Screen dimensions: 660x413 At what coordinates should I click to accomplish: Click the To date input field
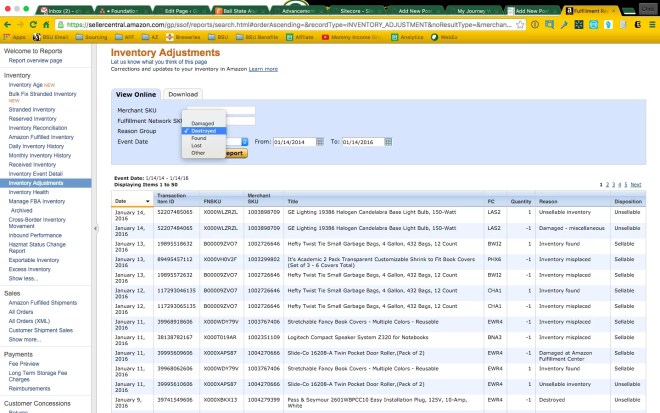tap(363, 142)
